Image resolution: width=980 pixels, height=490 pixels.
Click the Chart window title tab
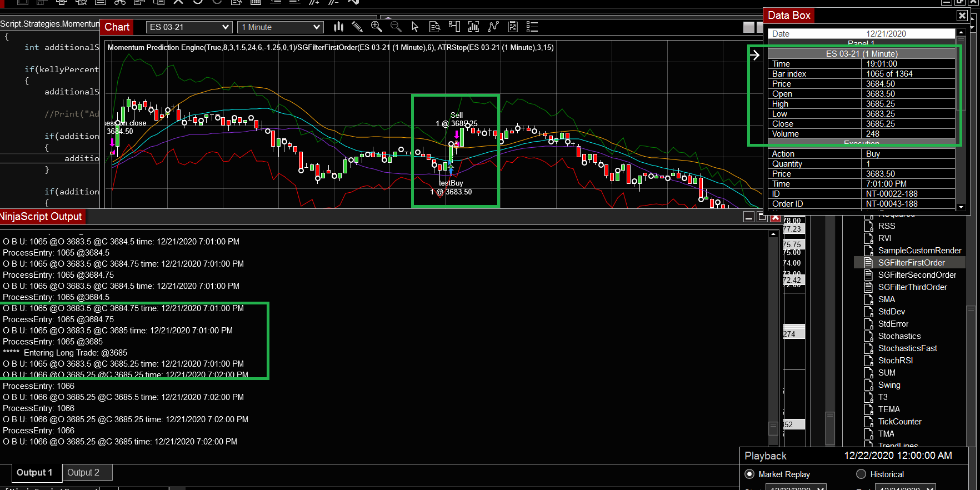click(117, 27)
